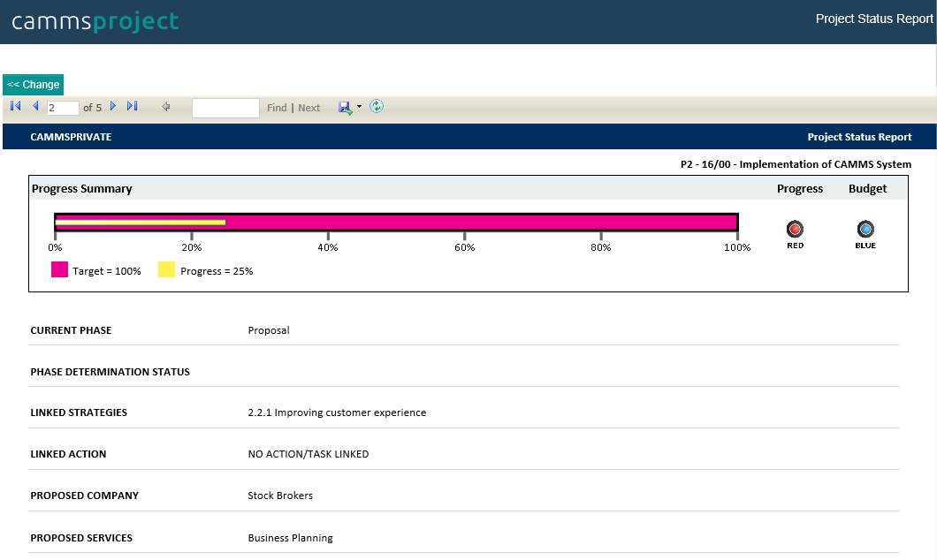Click 'Business Planning' services value
Image resolution: width=937 pixels, height=560 pixels.
tap(291, 538)
